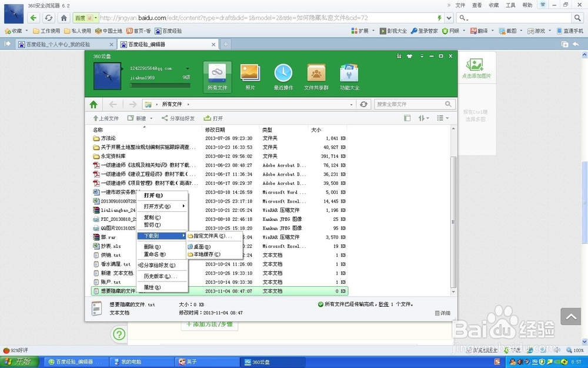This screenshot has height=368, width=588.
Task: Choose 剪切(T) from context menu
Action: [162, 224]
